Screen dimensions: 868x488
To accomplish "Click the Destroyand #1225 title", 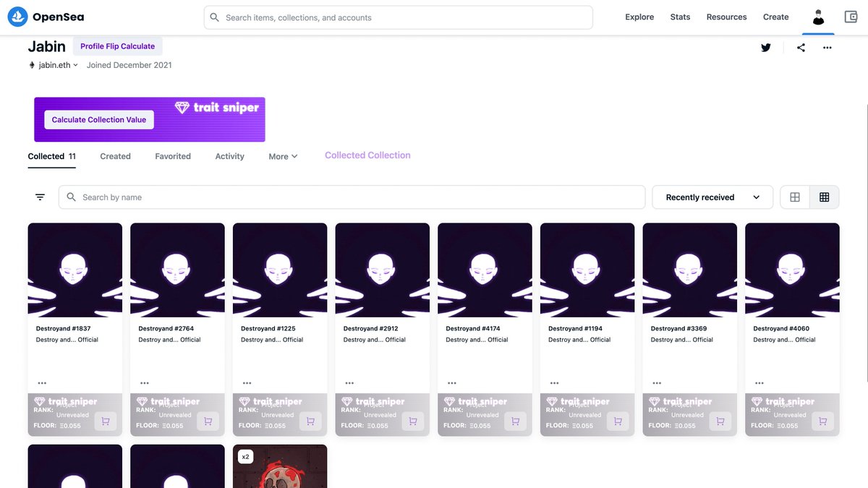I will point(268,328).
